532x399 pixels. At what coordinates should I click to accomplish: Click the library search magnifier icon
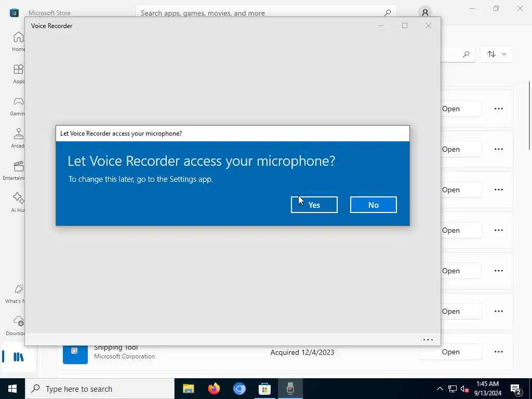tap(466, 54)
